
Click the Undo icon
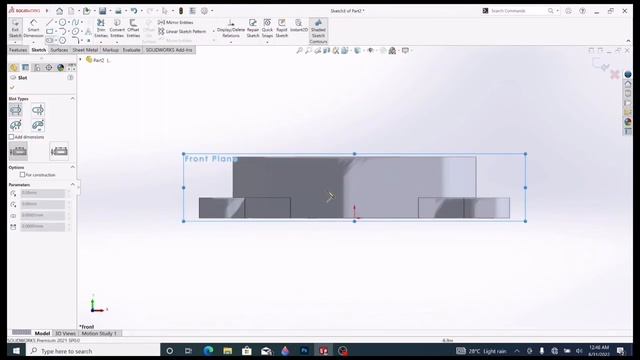pos(133,11)
